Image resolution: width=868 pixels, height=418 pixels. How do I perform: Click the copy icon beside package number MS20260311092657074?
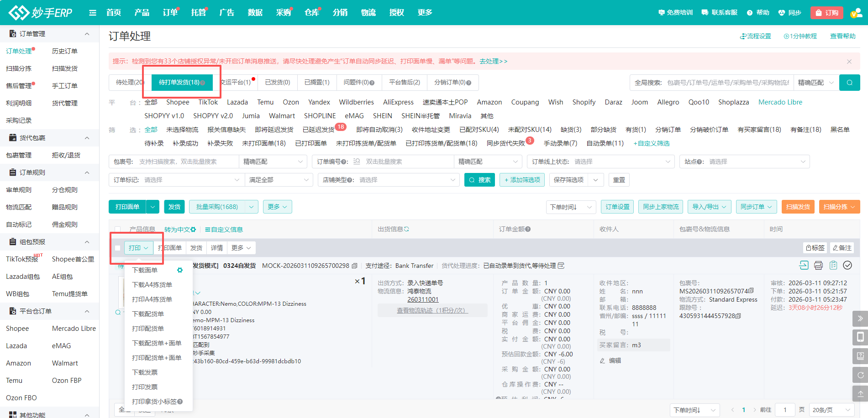click(x=752, y=291)
